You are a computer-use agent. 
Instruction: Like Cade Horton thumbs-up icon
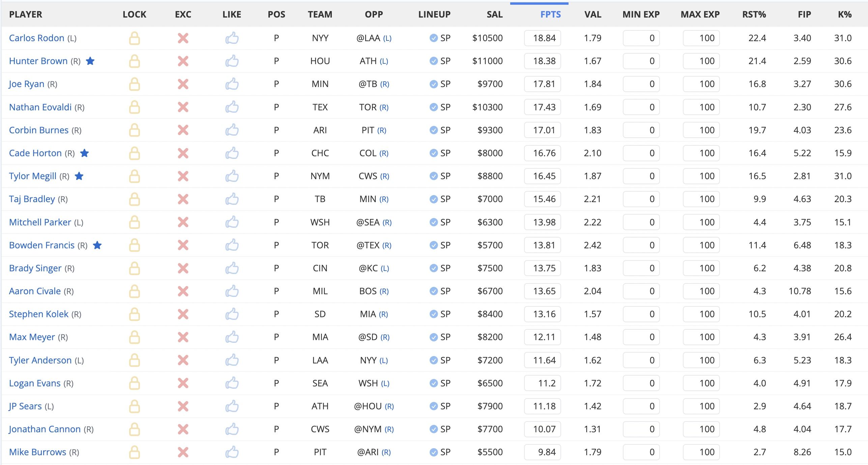pyautogui.click(x=232, y=153)
